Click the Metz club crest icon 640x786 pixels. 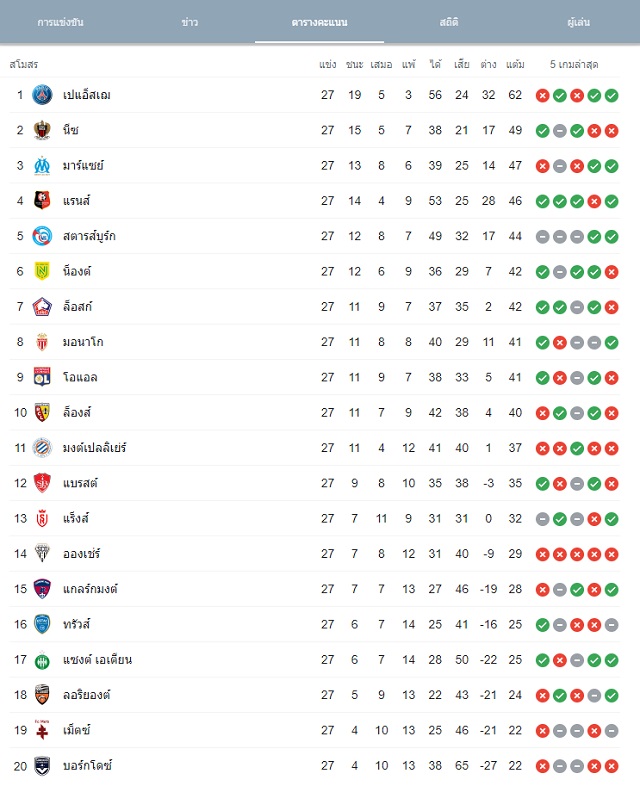42,730
